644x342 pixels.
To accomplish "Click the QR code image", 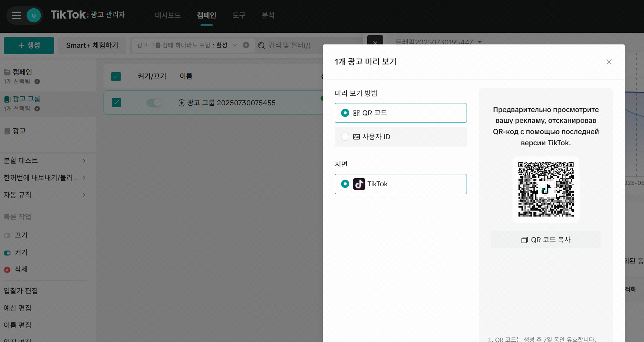I will click(546, 189).
